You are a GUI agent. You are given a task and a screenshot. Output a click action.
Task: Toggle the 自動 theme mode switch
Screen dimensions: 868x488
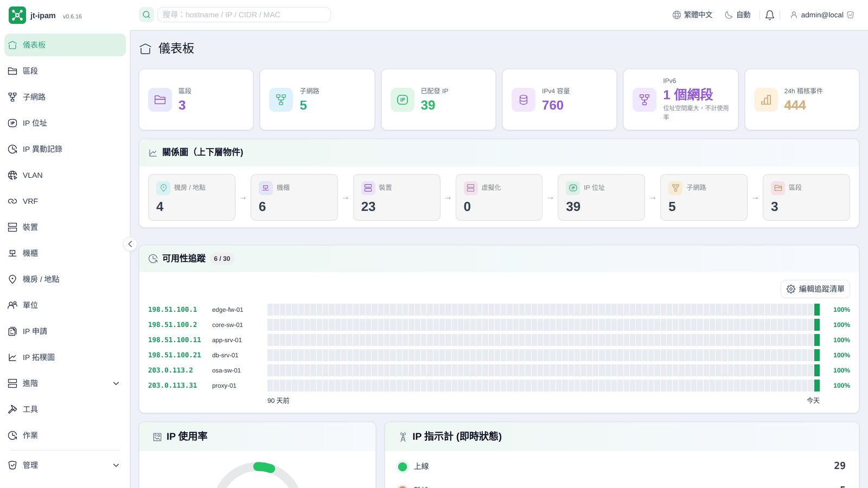738,15
